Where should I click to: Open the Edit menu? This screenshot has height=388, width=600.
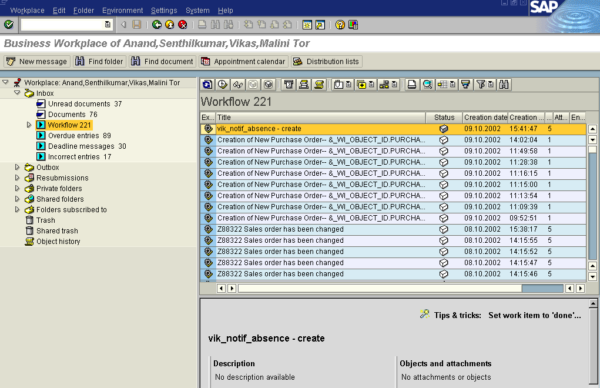(59, 10)
